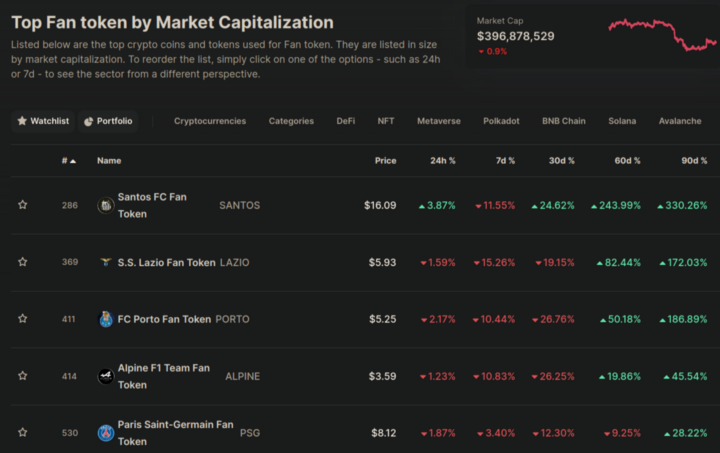Open FC Porto Fan Token page
Image resolution: width=720 pixels, height=453 pixels.
pyautogui.click(x=164, y=319)
